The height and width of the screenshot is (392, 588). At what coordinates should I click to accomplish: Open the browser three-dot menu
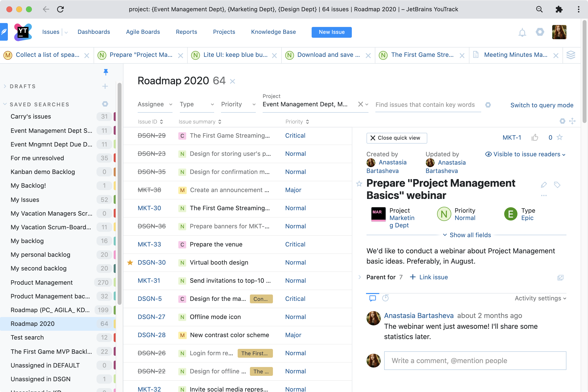tap(578, 9)
